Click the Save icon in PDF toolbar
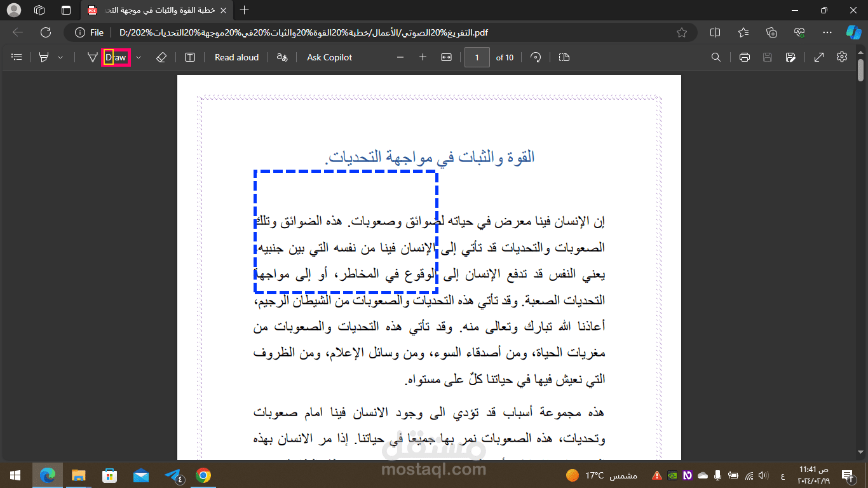868x488 pixels. click(x=768, y=57)
